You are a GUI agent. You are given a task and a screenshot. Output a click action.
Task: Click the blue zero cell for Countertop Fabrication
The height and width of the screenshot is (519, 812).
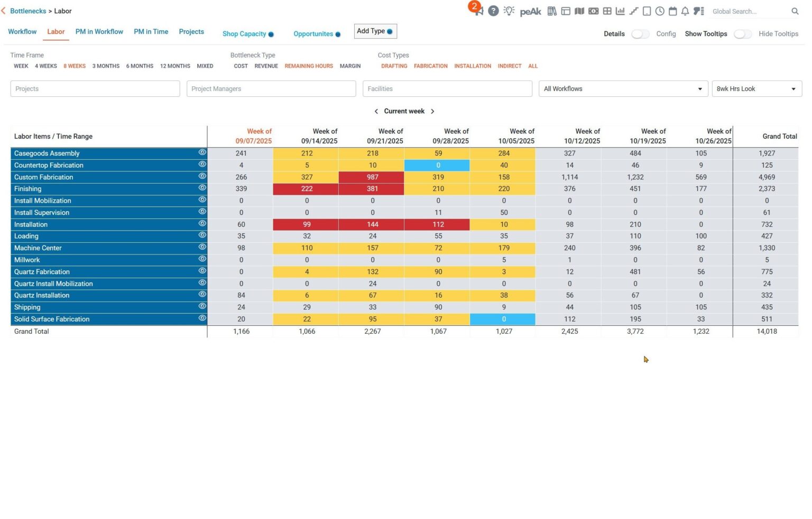438,165
